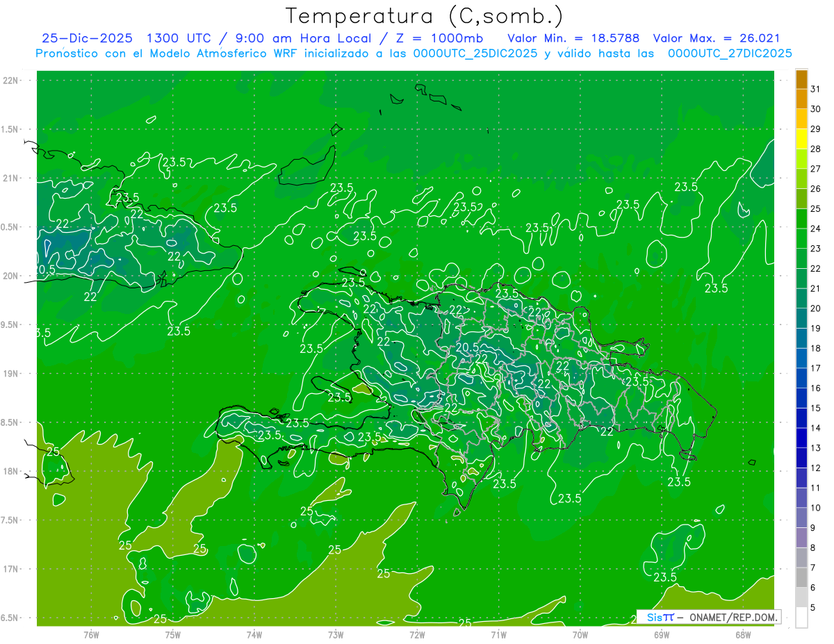Pick the orange swatch between 30 and 31
Viewport: 834px width, 644px height.
click(801, 99)
